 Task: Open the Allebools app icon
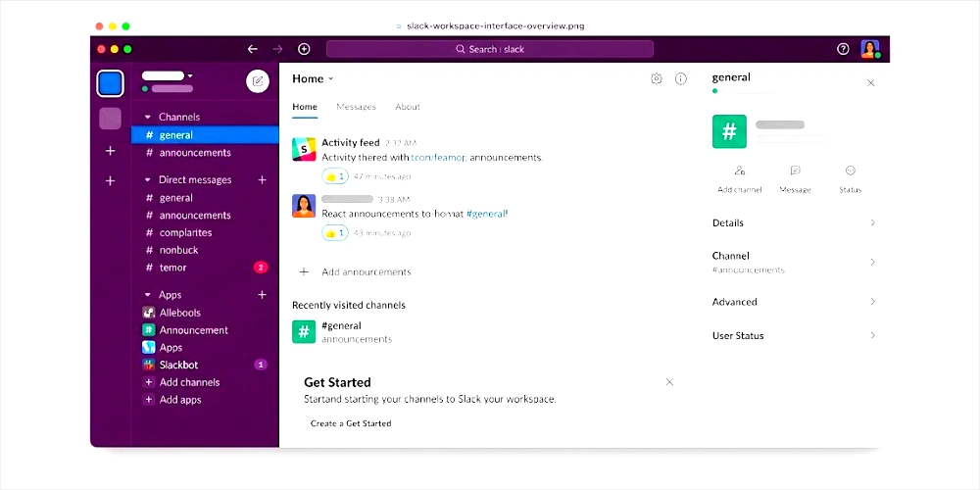(x=149, y=313)
